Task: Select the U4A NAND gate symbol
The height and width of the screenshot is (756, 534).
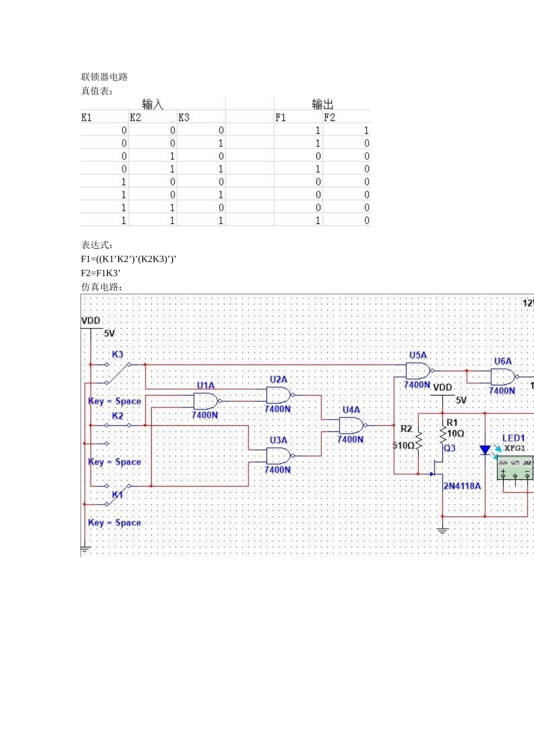Action: (352, 425)
